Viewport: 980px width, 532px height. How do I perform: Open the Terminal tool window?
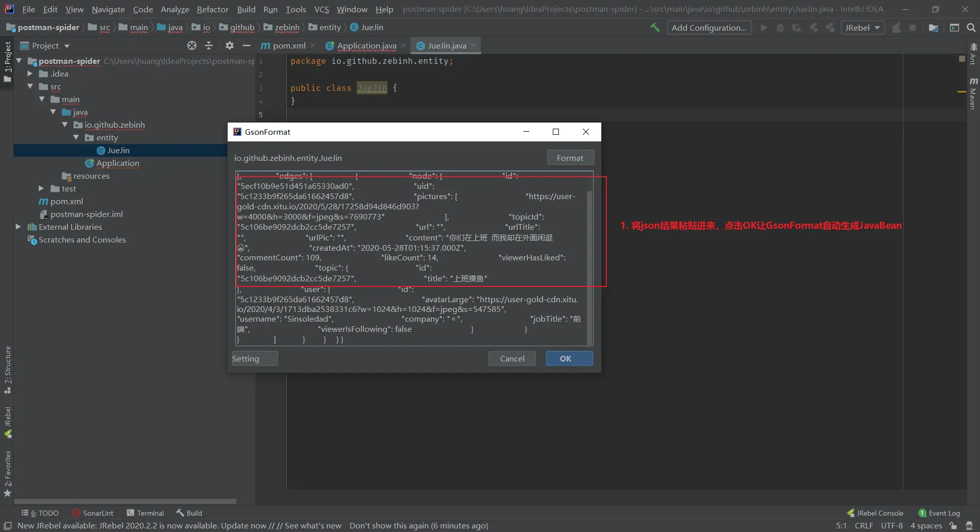click(x=145, y=513)
